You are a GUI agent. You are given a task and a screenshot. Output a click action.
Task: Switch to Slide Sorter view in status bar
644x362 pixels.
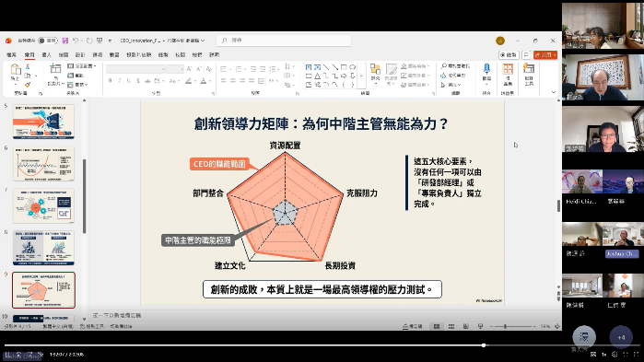pyautogui.click(x=451, y=326)
